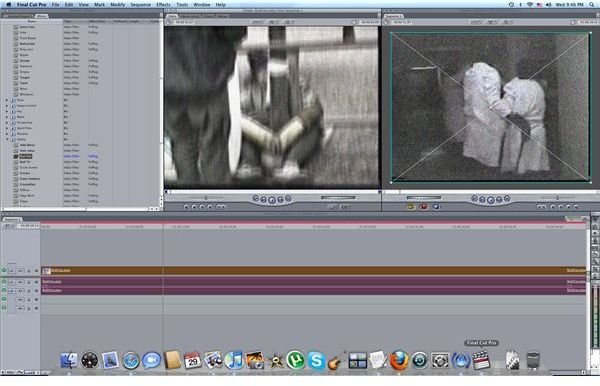The width and height of the screenshot is (600, 386).
Task: Click the volume icon in menu bar
Action: pos(548,5)
